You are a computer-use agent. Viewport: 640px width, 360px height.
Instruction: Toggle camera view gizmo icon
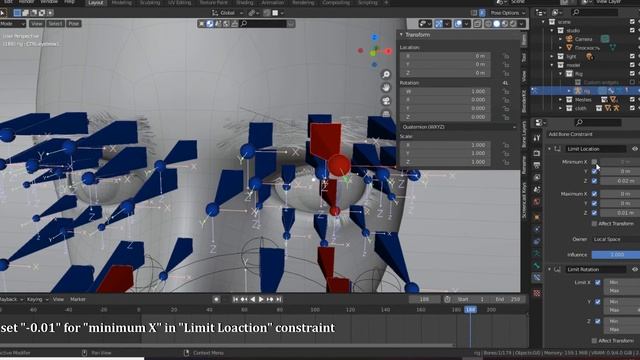click(386, 101)
